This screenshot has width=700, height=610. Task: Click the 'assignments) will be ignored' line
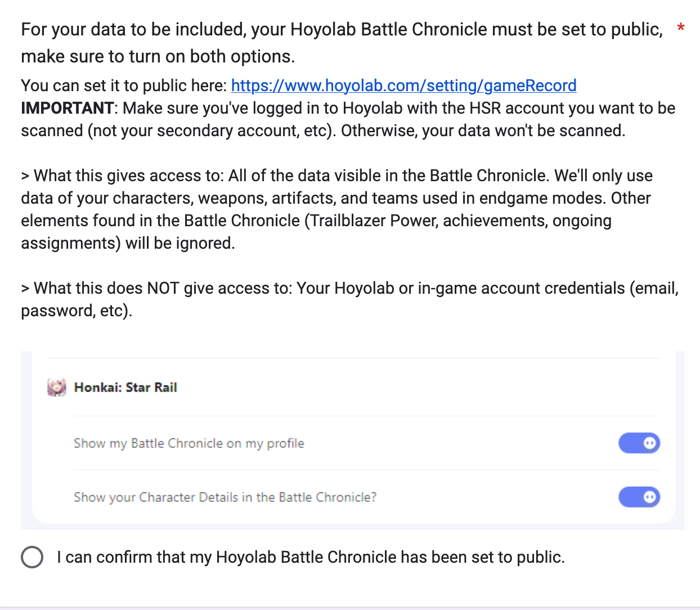click(128, 243)
